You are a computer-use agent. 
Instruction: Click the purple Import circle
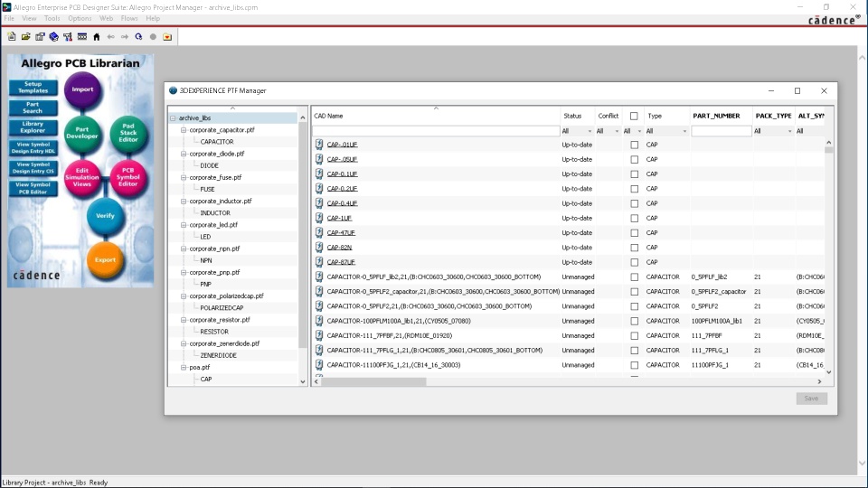point(82,89)
